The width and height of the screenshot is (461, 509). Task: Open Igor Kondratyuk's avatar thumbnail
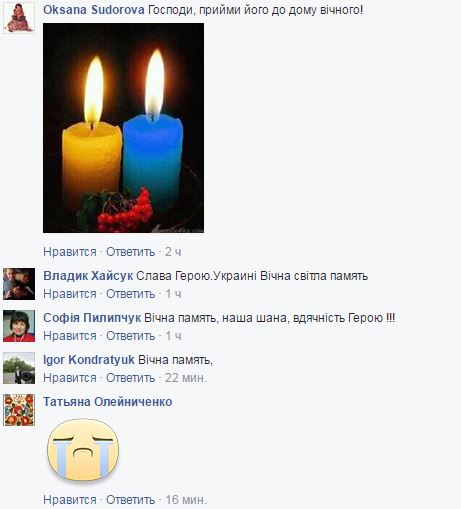(x=19, y=368)
